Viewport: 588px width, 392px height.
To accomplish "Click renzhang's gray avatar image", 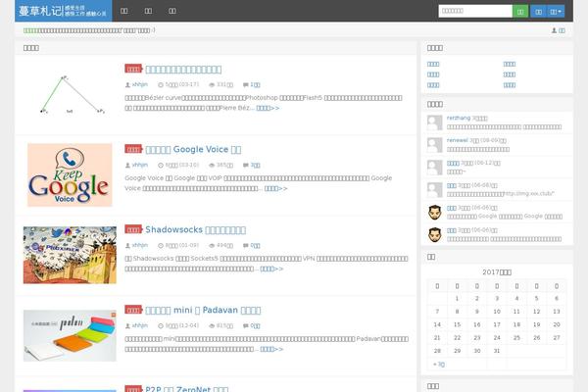I will point(434,122).
